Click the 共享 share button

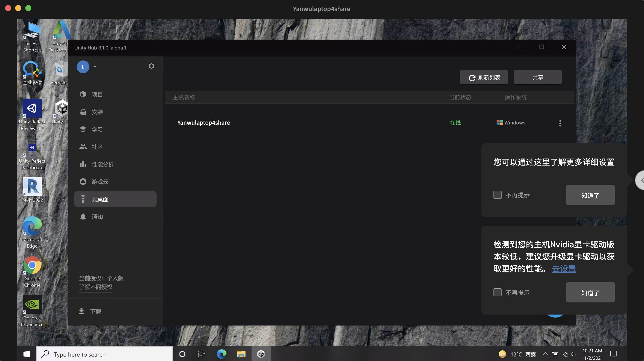point(537,78)
